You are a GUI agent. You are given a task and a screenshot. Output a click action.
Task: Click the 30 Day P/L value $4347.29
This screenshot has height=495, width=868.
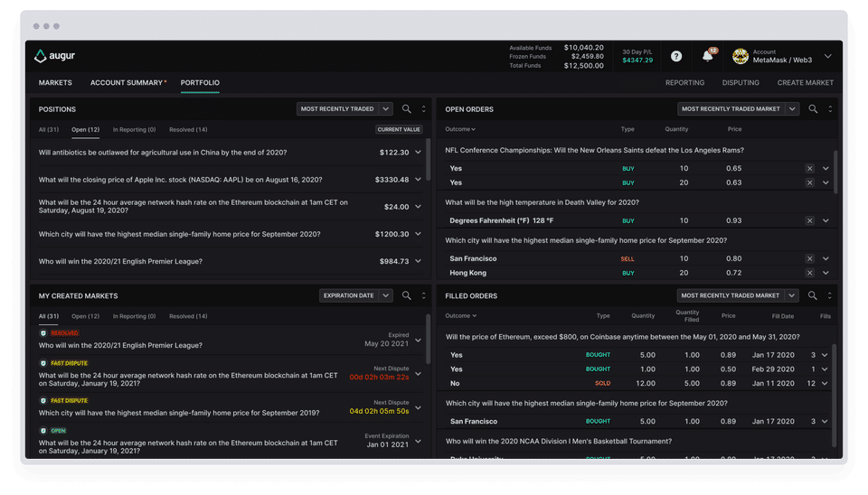637,61
